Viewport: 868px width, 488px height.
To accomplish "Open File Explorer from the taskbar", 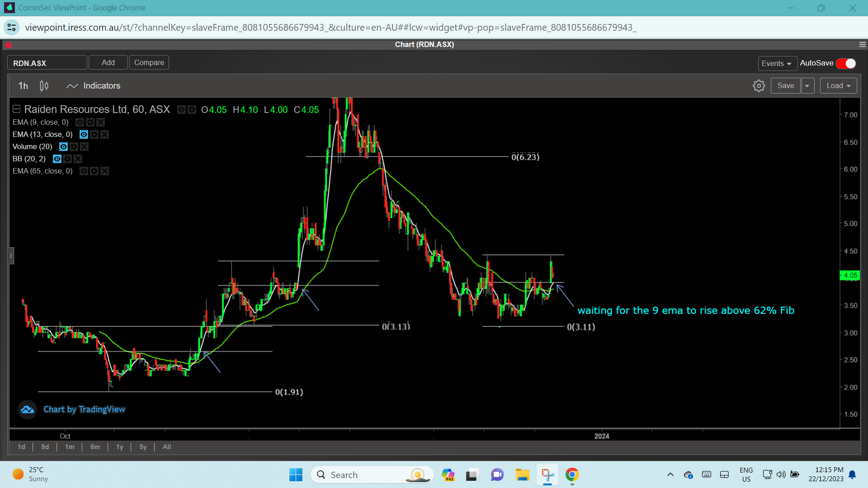I will coord(522,475).
